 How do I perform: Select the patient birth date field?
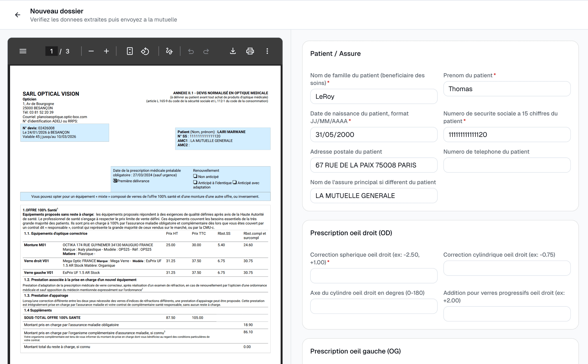coord(373,135)
